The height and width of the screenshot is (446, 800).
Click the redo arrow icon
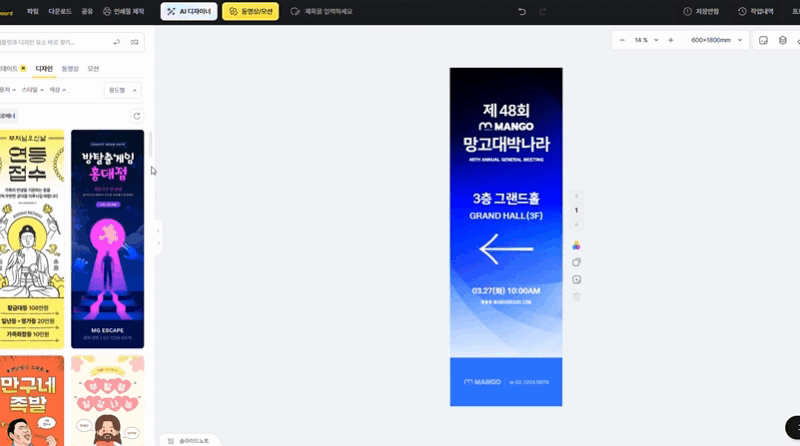[542, 11]
